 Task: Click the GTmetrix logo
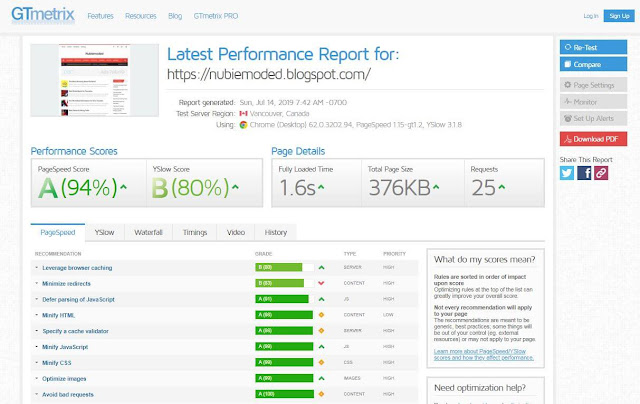pyautogui.click(x=43, y=14)
